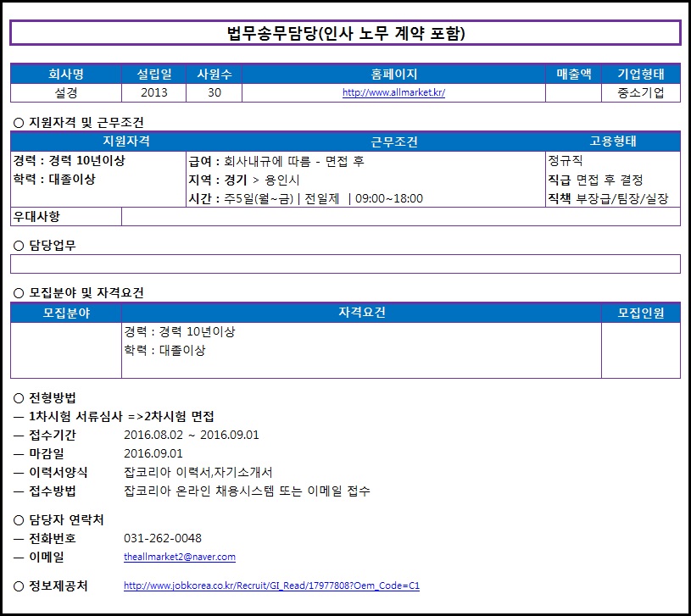This screenshot has width=691, height=616.
Task: Click the theallmarket2@naver.com email link
Action: click(180, 557)
